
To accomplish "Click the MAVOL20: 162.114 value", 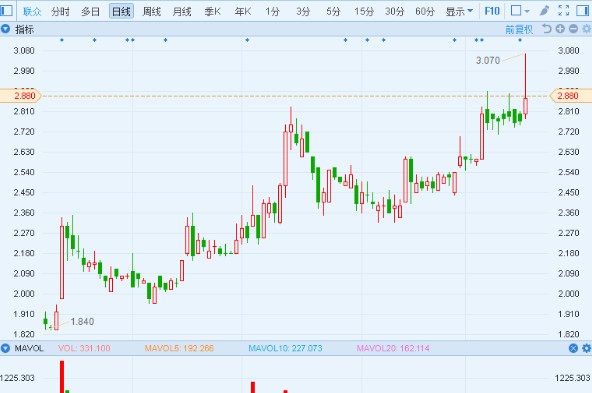I will [x=393, y=348].
